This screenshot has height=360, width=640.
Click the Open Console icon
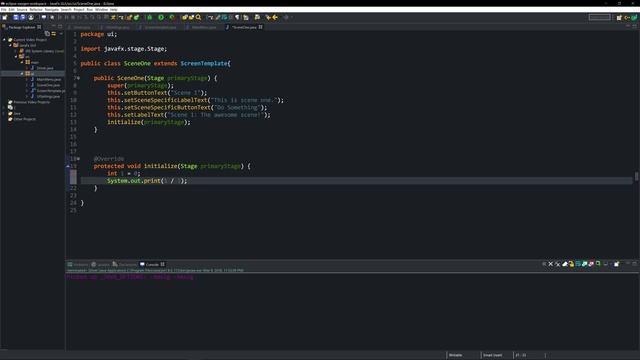coord(617,264)
